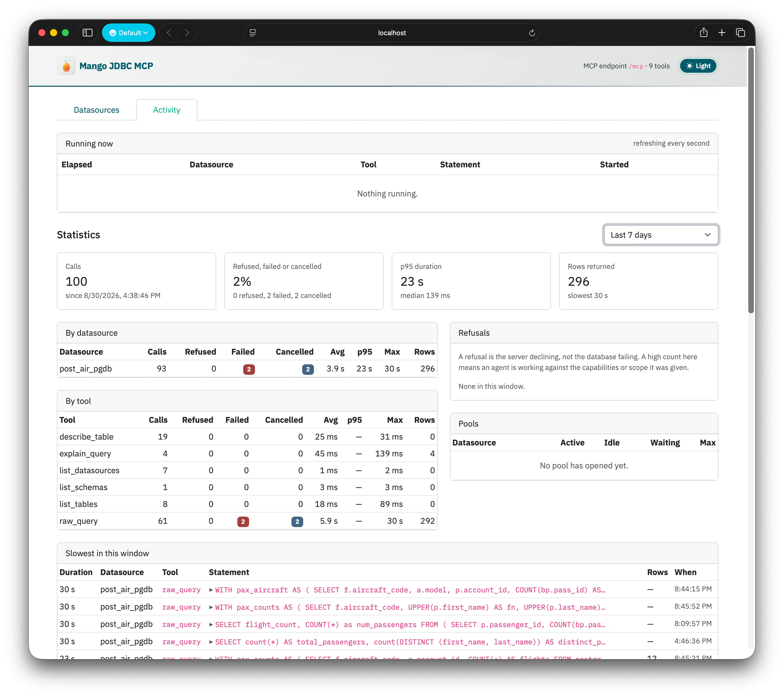784x697 pixels.
Task: Select the explain_query row
Action: pos(247,454)
